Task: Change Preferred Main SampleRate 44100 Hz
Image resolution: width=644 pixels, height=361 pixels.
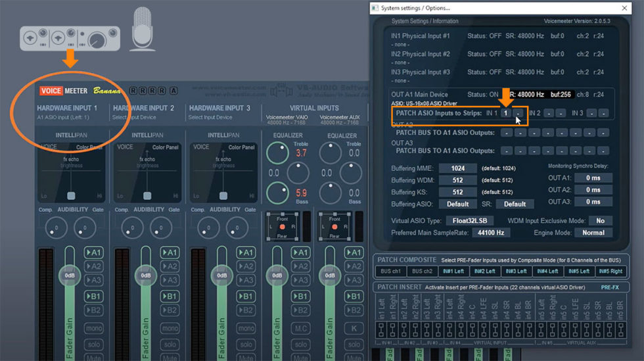Action: point(491,233)
